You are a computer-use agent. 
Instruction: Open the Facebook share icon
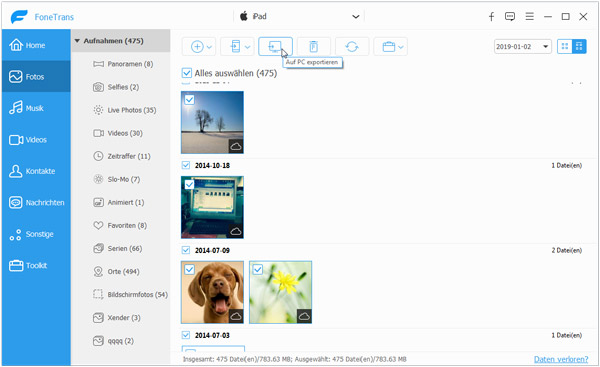[x=491, y=16]
